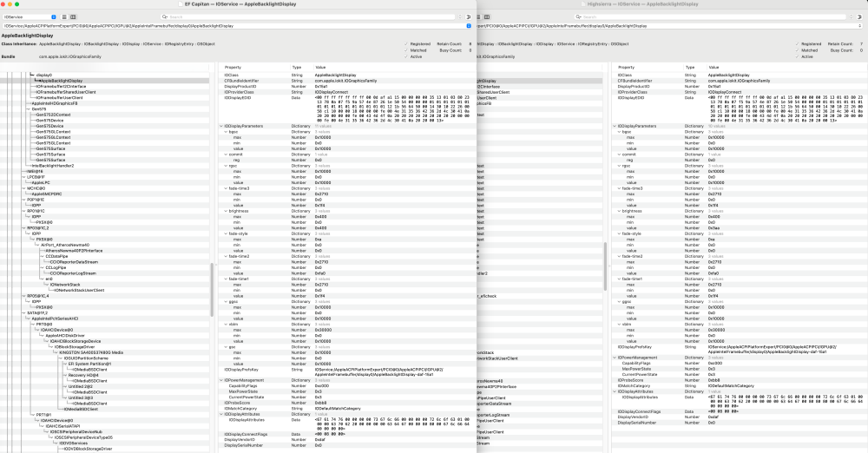Toggle the Matched checkbox in Highsierra window

click(x=797, y=50)
